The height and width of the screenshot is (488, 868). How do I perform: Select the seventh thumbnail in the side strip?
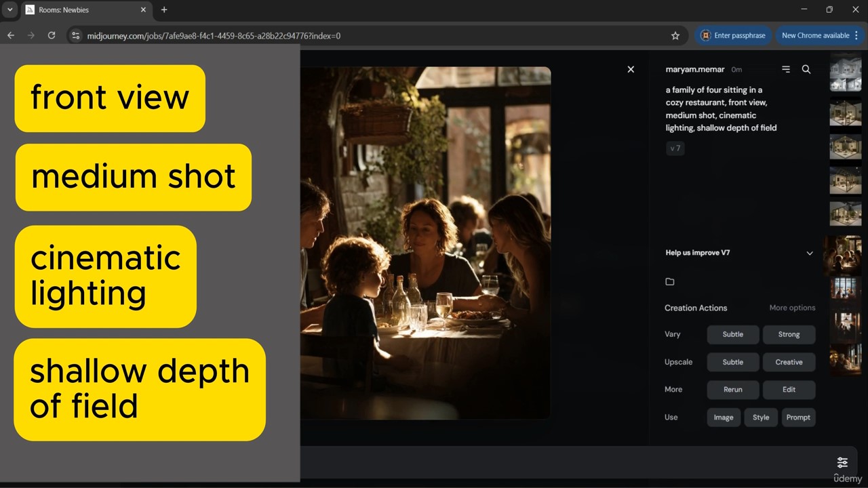(846, 287)
